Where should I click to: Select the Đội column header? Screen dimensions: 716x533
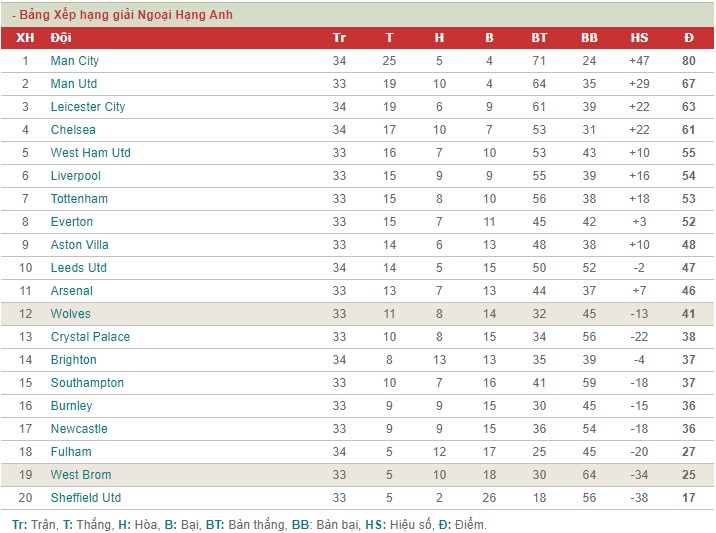point(61,37)
